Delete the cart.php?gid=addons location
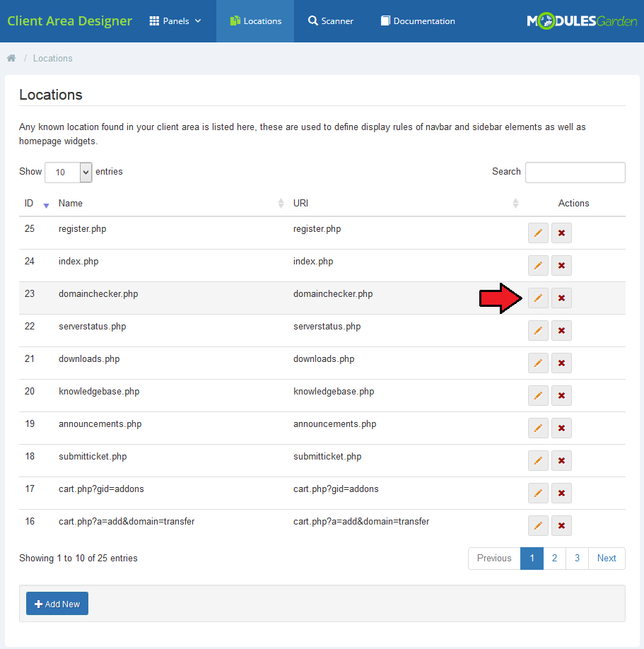This screenshot has width=644, height=649. (x=561, y=493)
